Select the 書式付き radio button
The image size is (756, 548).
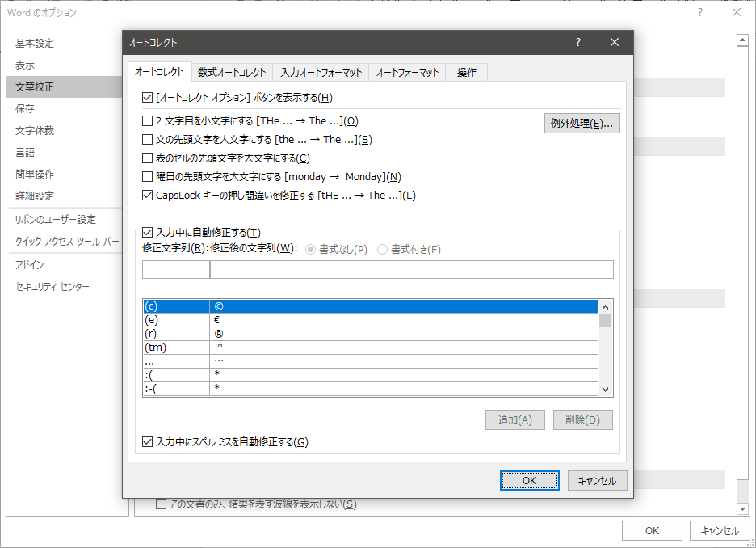[382, 250]
